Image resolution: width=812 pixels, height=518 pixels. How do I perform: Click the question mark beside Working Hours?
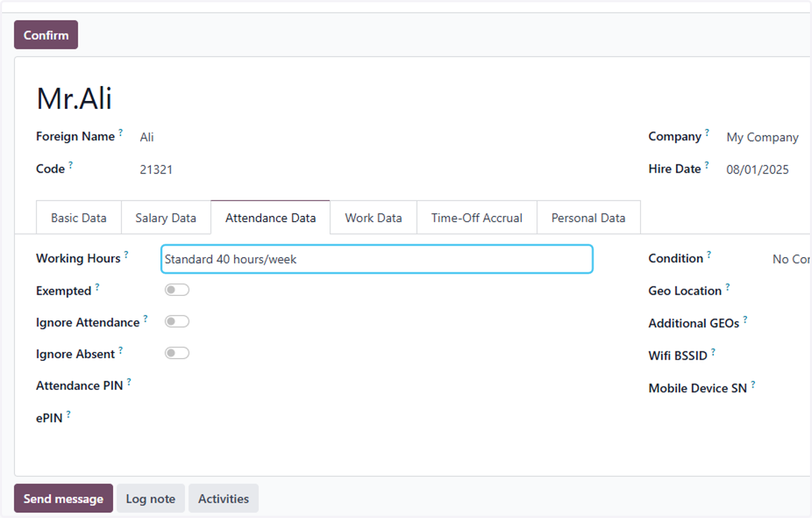[x=126, y=255]
